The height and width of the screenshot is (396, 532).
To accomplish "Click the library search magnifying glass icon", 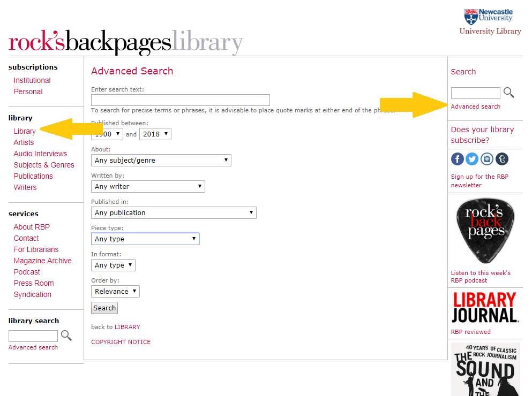I will pyautogui.click(x=66, y=336).
